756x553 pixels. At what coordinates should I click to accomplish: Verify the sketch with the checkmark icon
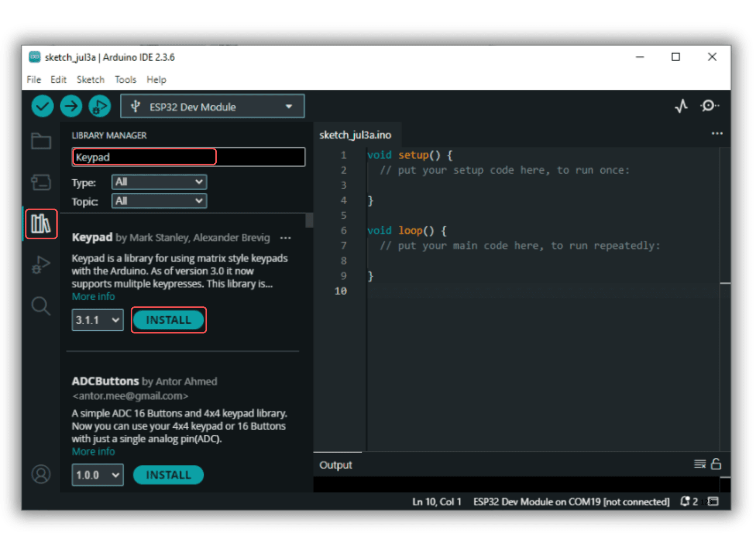[x=42, y=106]
